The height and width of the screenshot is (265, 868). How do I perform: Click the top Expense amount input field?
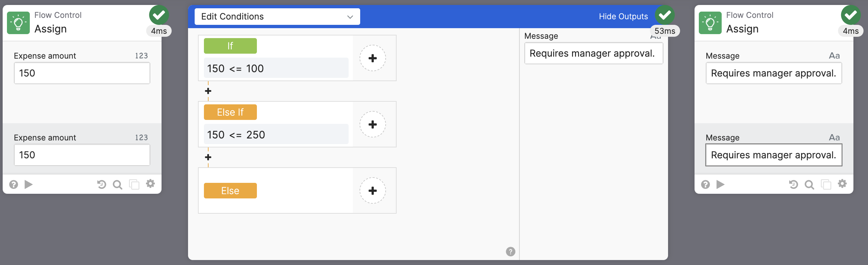coord(82,73)
